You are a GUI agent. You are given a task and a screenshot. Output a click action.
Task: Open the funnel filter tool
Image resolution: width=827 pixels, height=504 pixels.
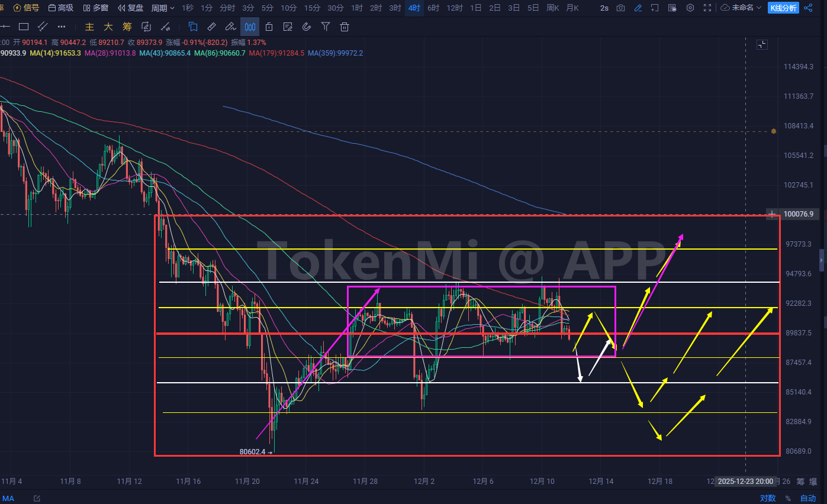pyautogui.click(x=326, y=27)
